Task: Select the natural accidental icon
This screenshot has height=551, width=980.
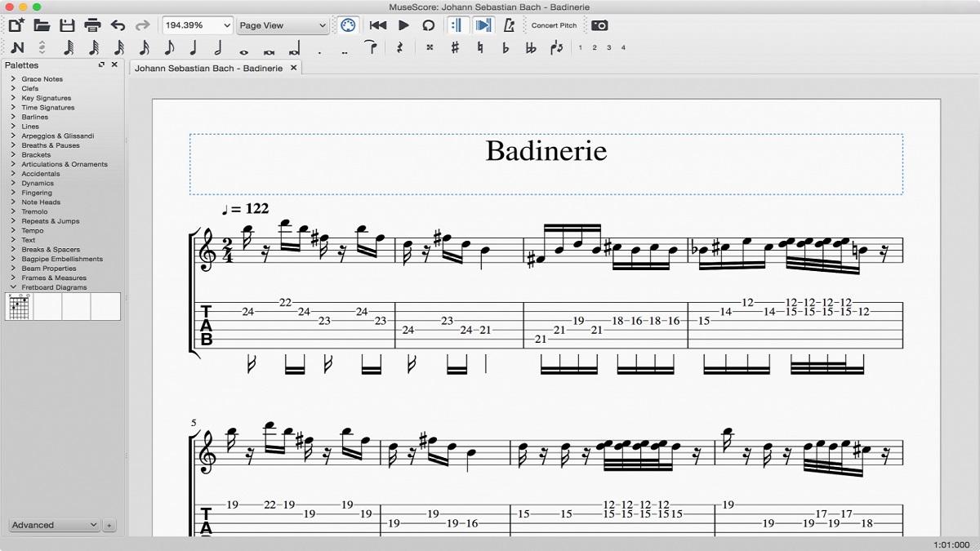Action: [480, 47]
